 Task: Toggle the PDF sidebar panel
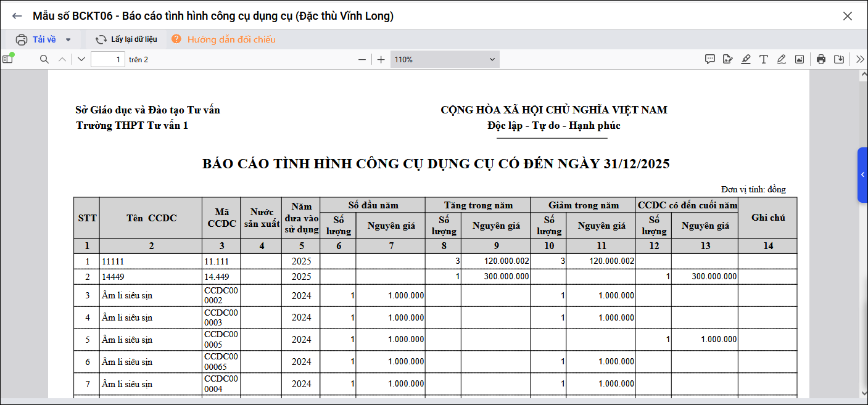pos(7,59)
